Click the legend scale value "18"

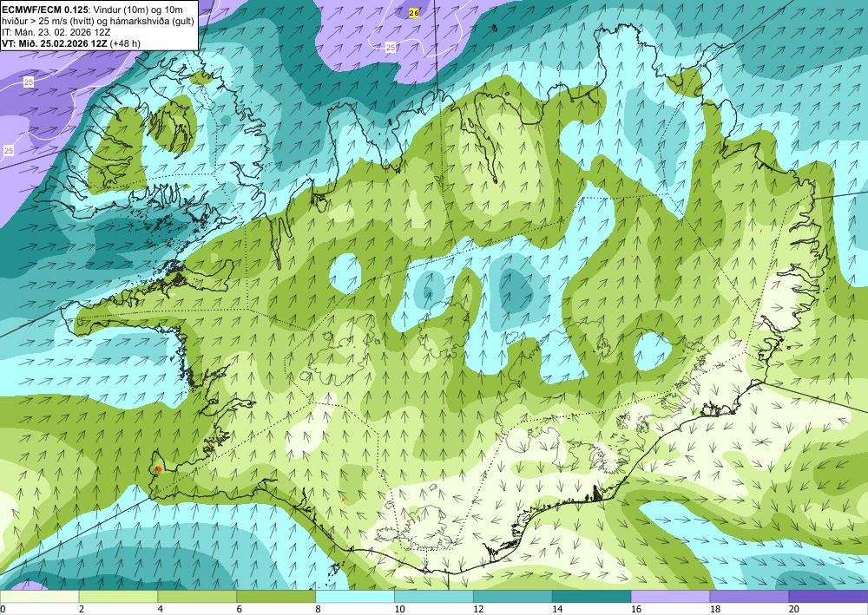pyautogui.click(x=714, y=610)
